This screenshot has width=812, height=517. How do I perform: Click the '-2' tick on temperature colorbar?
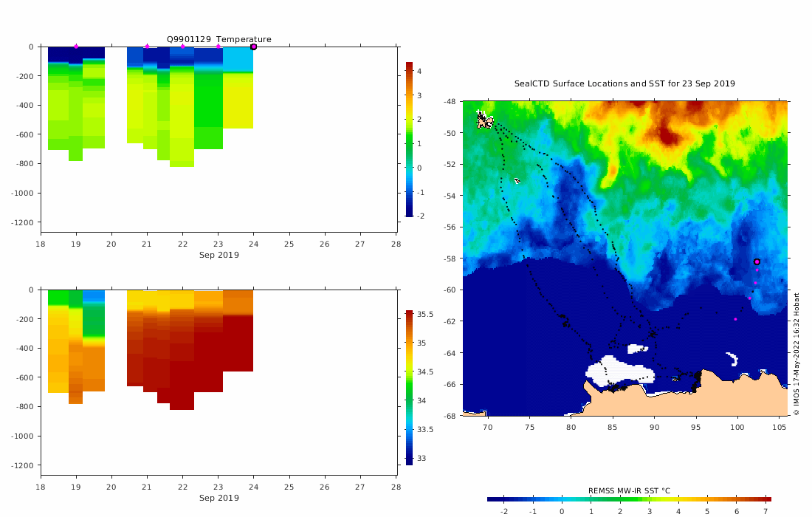pyautogui.click(x=420, y=216)
